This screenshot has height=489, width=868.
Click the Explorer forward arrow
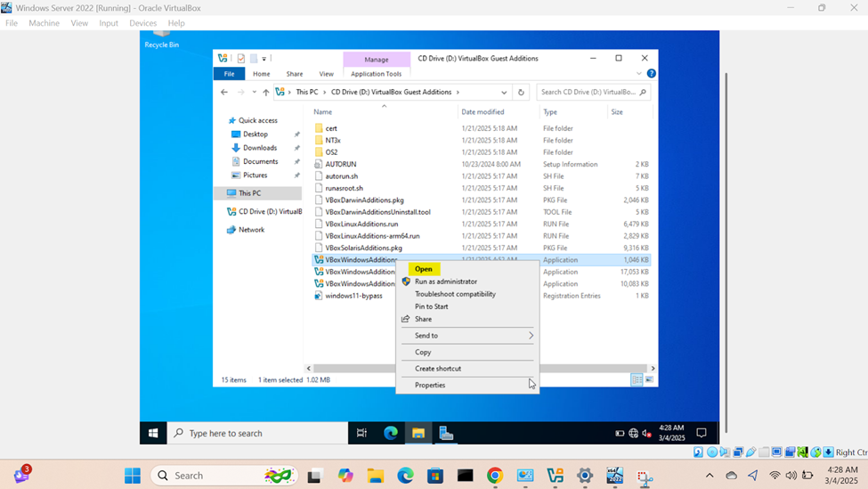(240, 92)
